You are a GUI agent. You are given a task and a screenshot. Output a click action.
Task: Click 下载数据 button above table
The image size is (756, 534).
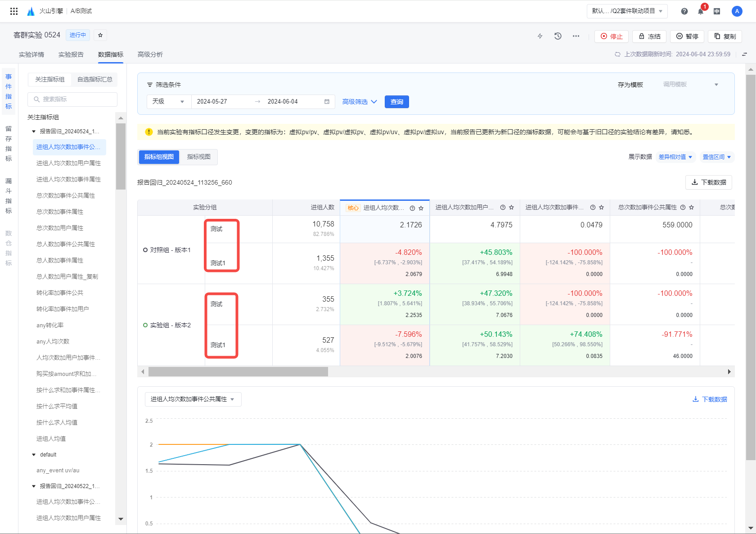tap(709, 182)
